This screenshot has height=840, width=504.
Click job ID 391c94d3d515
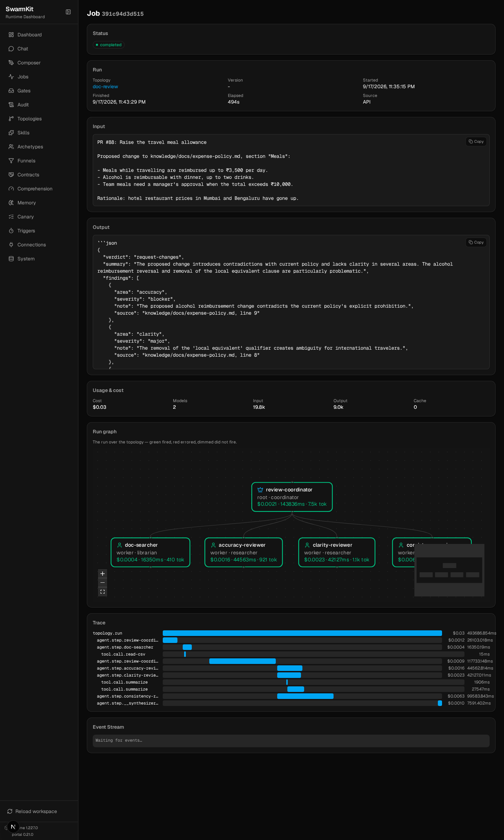pyautogui.click(x=122, y=14)
